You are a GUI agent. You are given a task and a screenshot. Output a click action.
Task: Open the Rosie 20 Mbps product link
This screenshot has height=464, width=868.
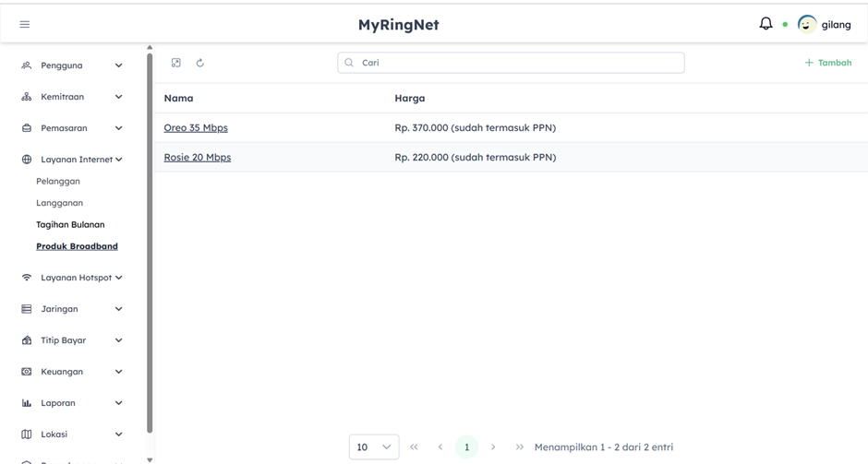click(198, 158)
